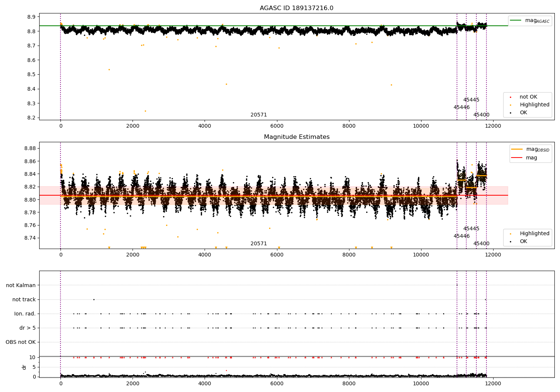The width and height of the screenshot is (560, 392).
Task: Click x-axis tick '2000' on the bottom plot
Action: [x=133, y=383]
